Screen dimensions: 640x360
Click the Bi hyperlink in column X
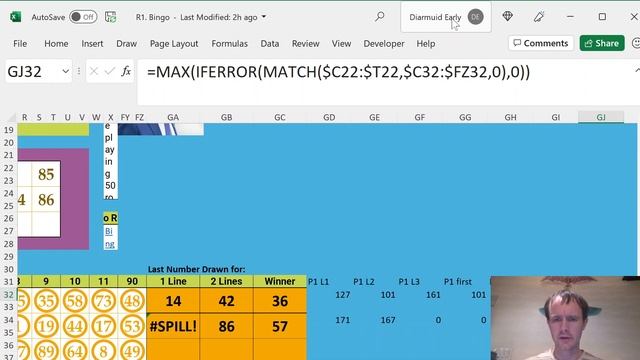[x=108, y=231]
